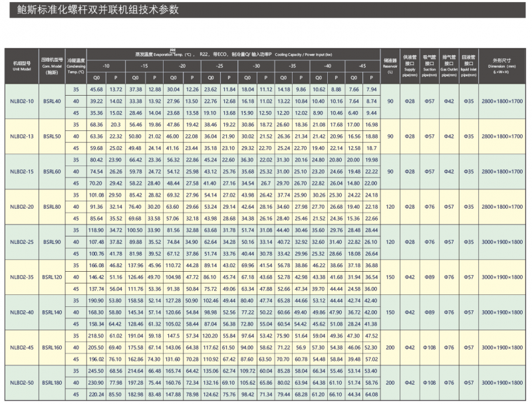Select the 机组型号 Unit Model header cell
Screen dimensions: 532x404
[22, 66]
